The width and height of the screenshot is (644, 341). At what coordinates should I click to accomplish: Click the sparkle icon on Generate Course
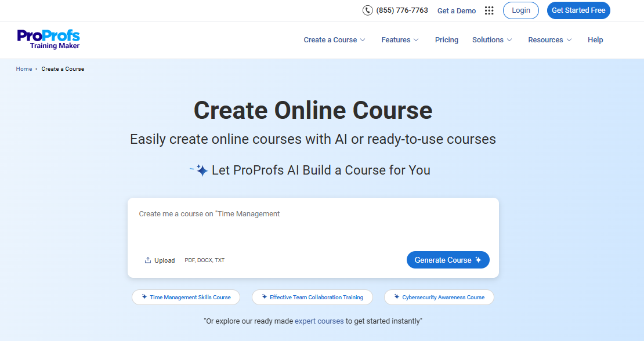click(478, 260)
